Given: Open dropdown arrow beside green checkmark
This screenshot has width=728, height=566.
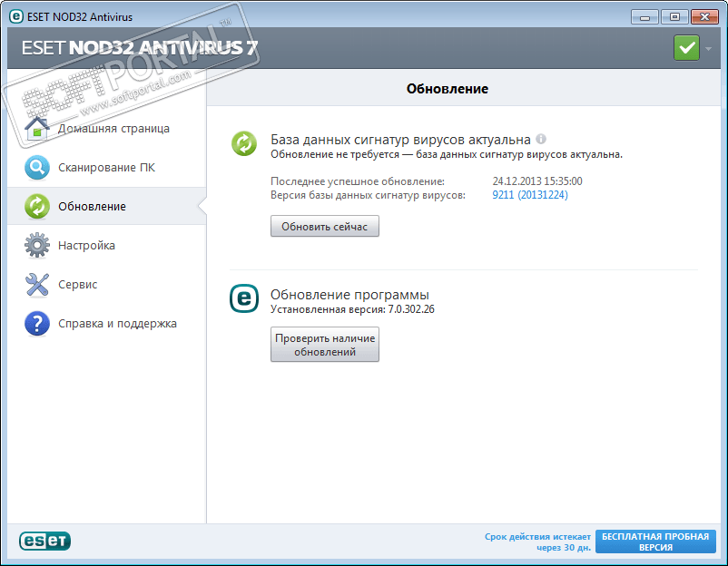Looking at the screenshot, I should click(709, 48).
